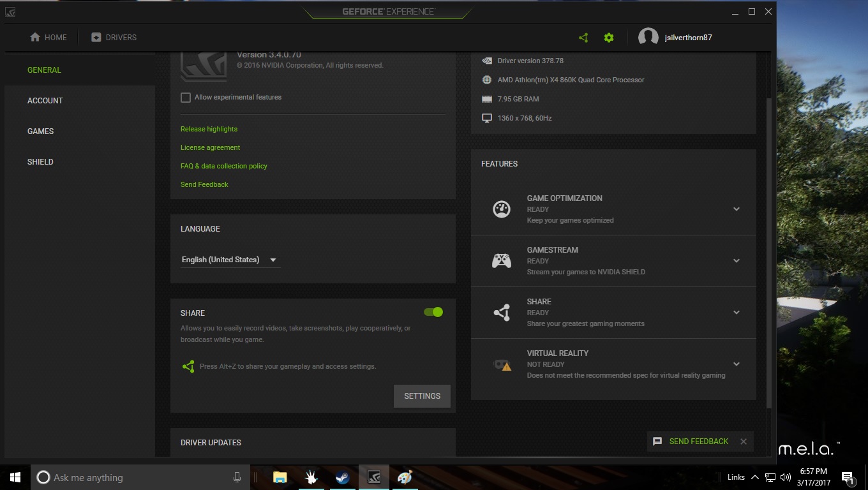The image size is (868, 490).
Task: Click the username jsilverthorn87
Action: pos(688,38)
